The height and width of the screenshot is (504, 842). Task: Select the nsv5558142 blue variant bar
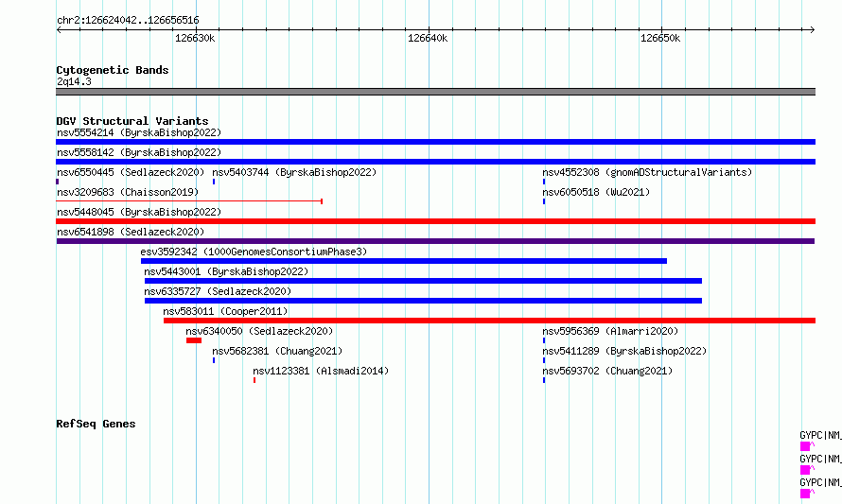tap(435, 162)
